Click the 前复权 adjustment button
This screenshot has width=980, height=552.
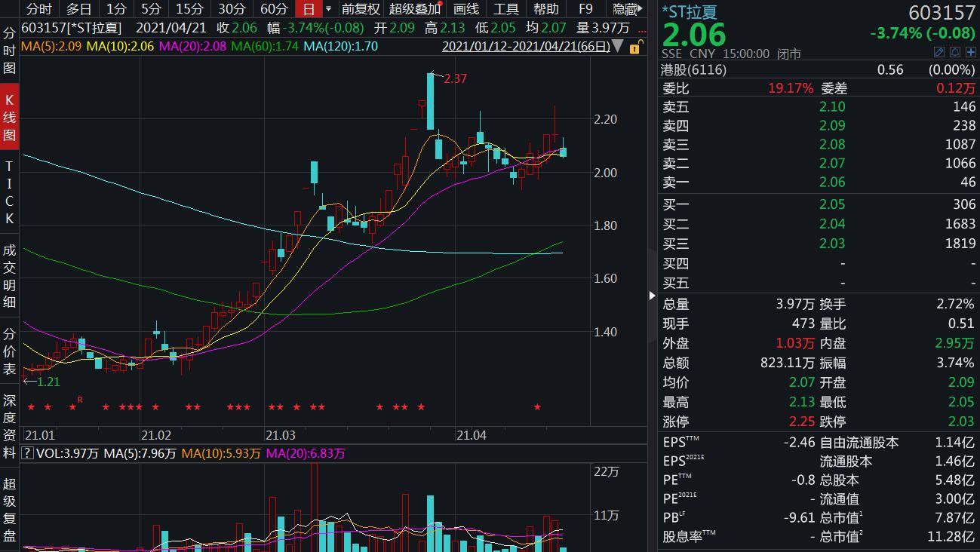coord(361,9)
